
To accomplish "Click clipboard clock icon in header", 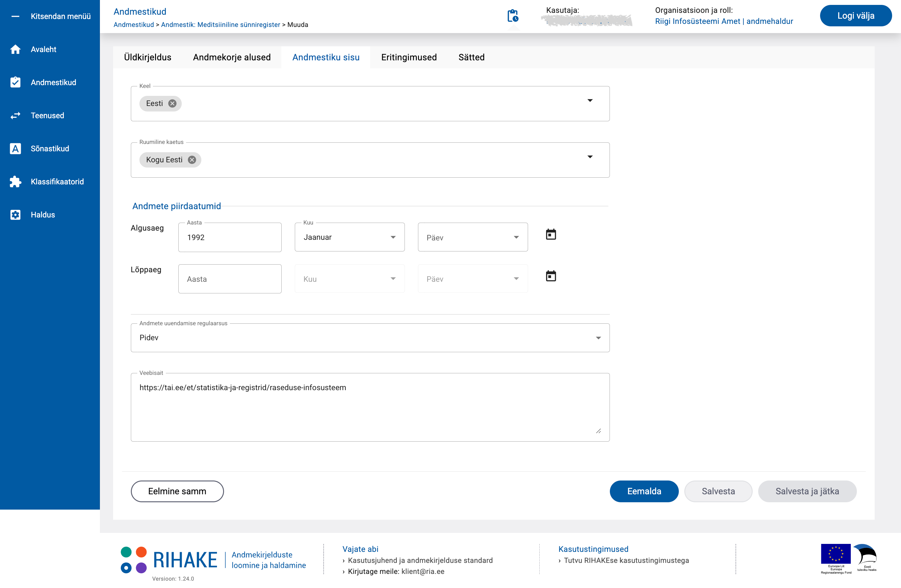I will tap(513, 16).
